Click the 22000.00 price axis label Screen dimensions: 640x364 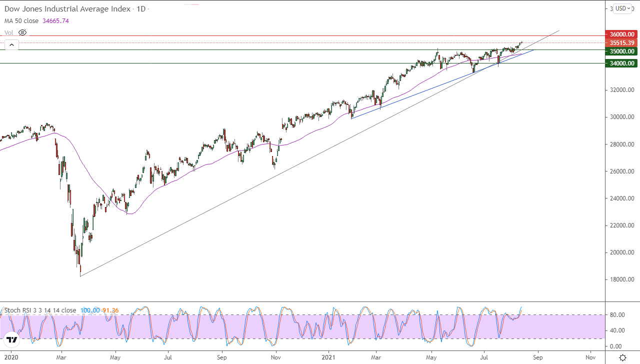[622, 225]
